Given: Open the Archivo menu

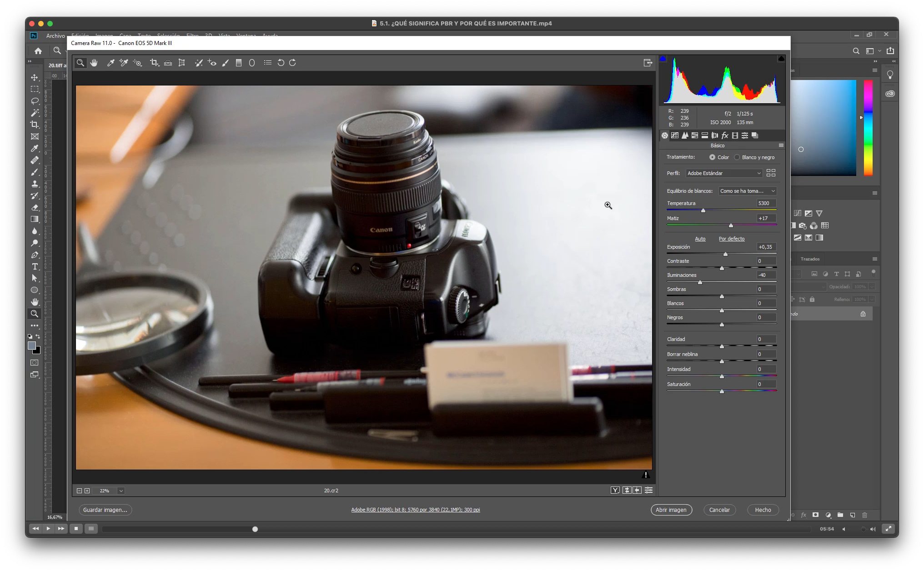Looking at the screenshot, I should click(x=55, y=35).
